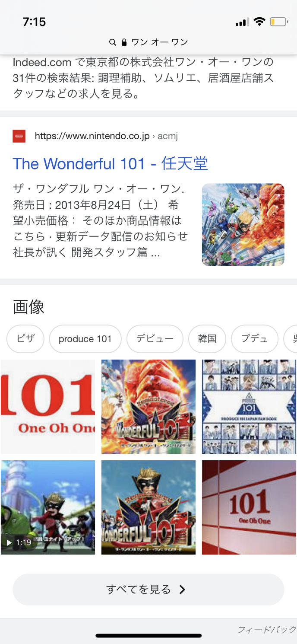Tap the Wi-Fi status icon
Image resolution: width=297 pixels, height=644 pixels.
pyautogui.click(x=259, y=22)
